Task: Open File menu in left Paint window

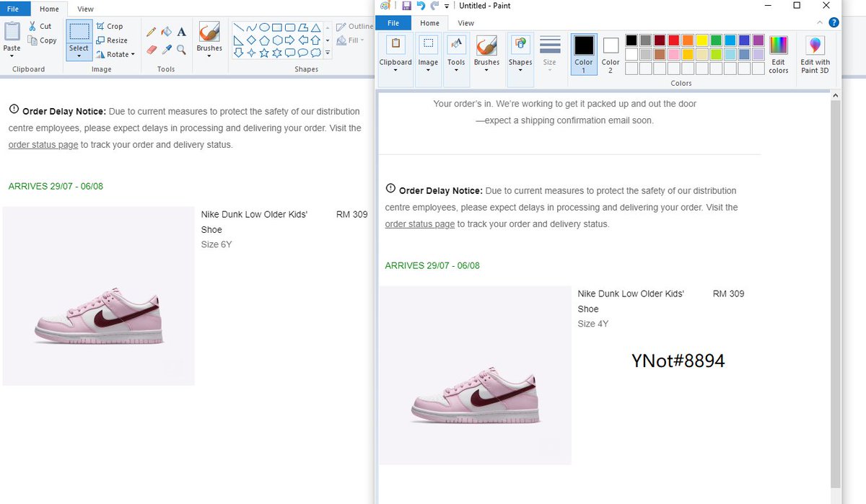Action: click(x=14, y=9)
